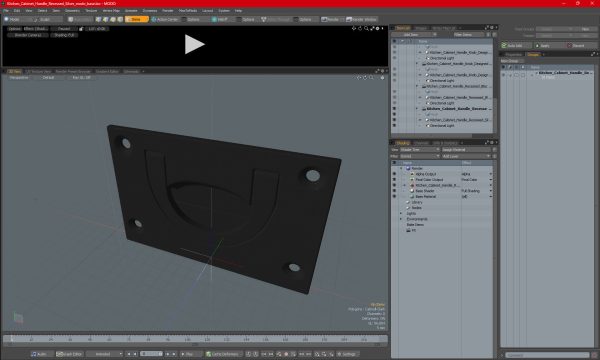Maximize the Shading panel icon

click(x=487, y=142)
